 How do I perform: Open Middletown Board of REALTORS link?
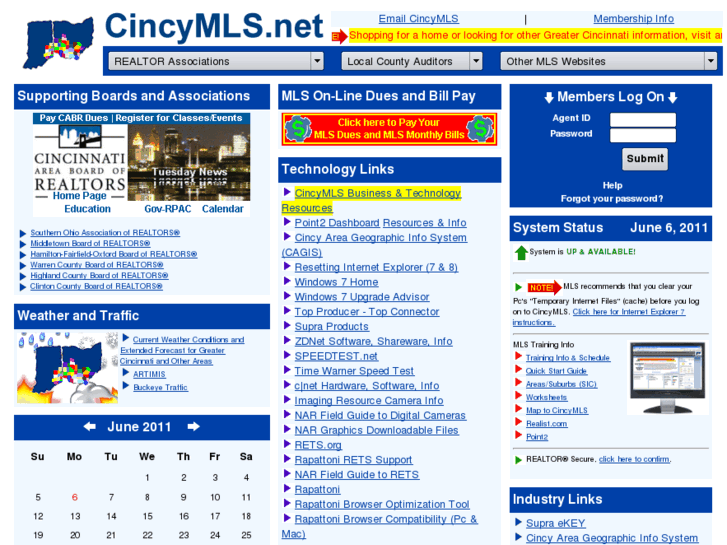click(x=90, y=243)
